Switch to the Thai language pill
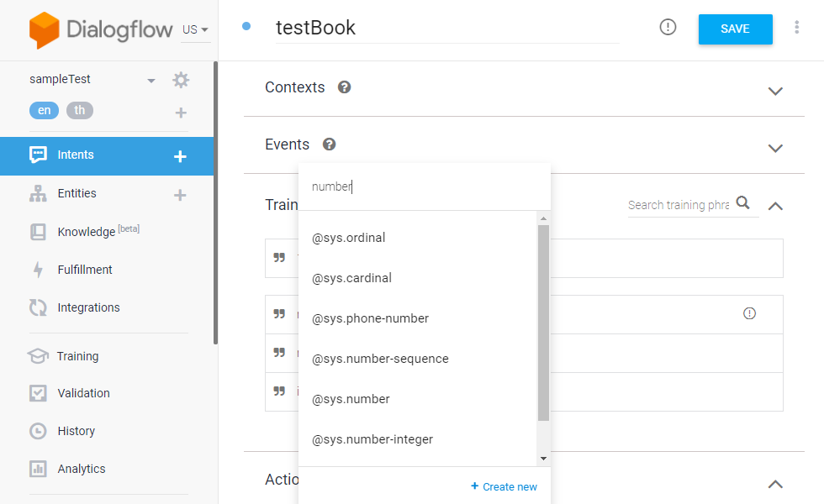Image resolution: width=824 pixels, height=504 pixels. [x=80, y=110]
